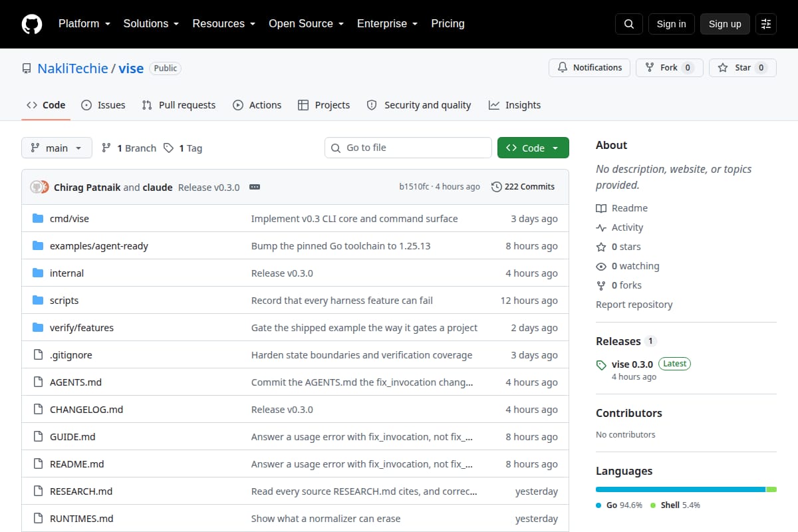Switch to the Projects tab
The height and width of the screenshot is (532, 798).
pyautogui.click(x=324, y=105)
